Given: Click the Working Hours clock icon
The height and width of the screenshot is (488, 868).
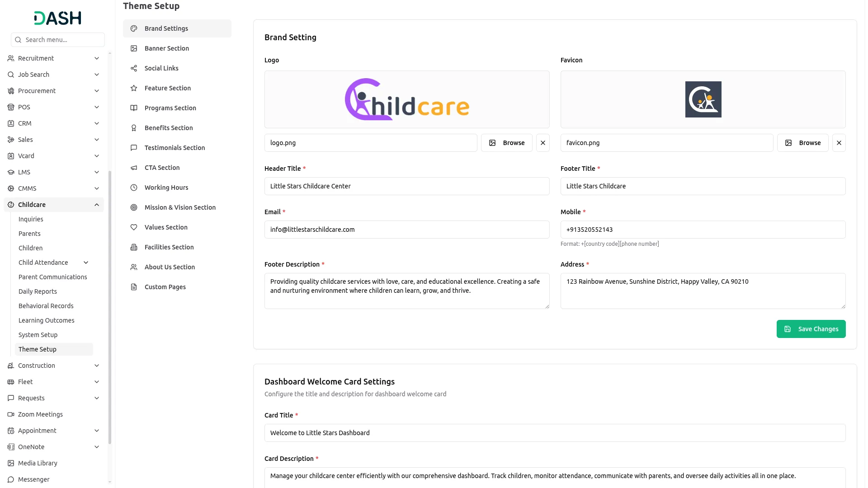Looking at the screenshot, I should [133, 188].
